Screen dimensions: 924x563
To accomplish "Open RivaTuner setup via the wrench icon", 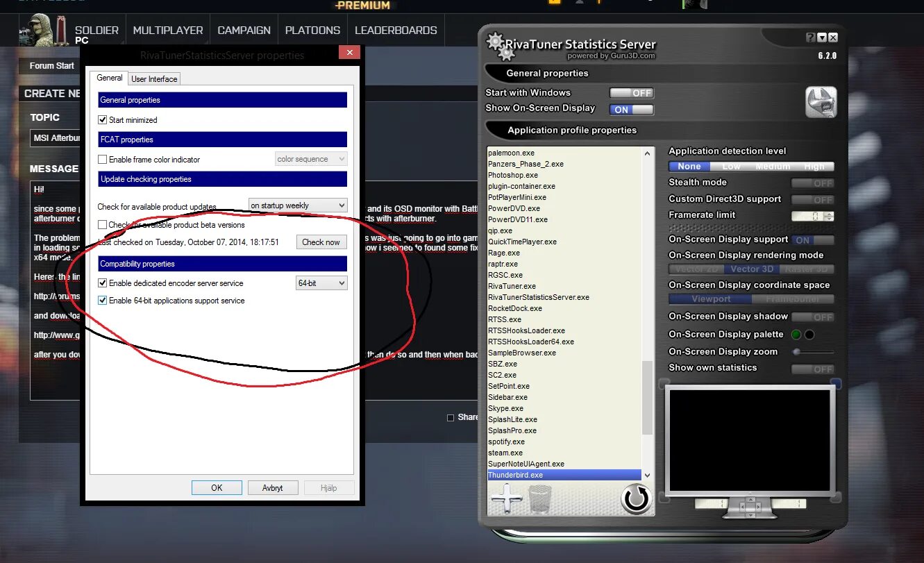I will click(x=821, y=102).
